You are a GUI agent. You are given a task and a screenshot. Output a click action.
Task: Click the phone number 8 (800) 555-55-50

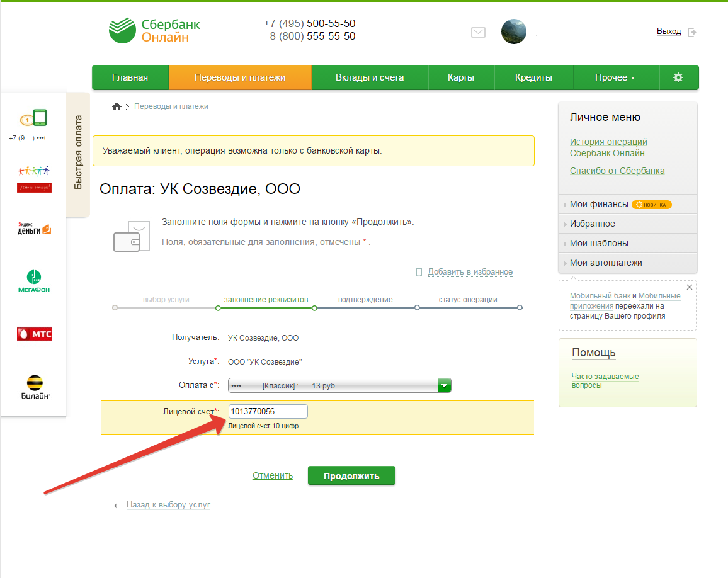(312, 37)
